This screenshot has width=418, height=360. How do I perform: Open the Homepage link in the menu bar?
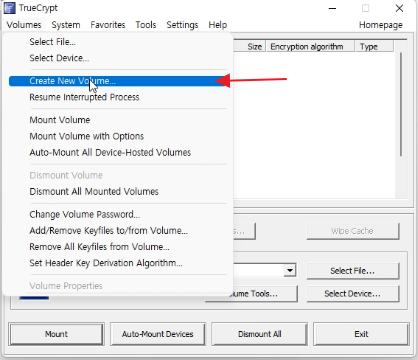tap(381, 25)
